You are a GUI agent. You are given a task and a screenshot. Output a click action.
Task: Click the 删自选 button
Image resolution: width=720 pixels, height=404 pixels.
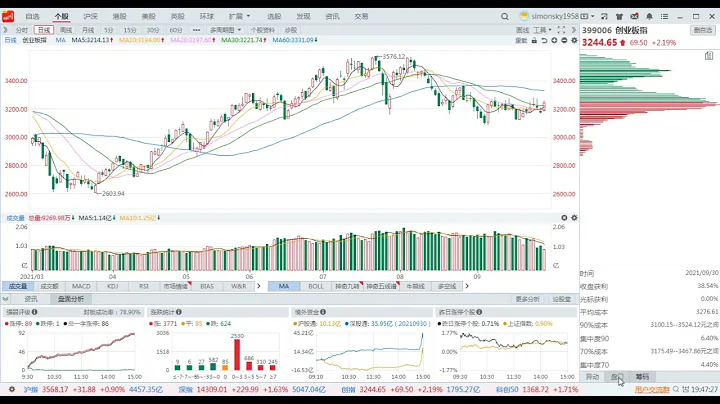(703, 30)
